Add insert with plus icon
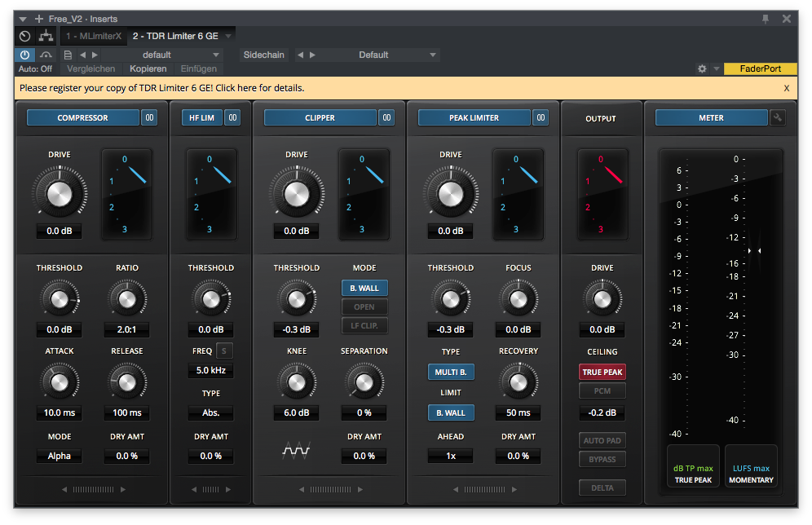Screen dimensions: 812x525 39,19
